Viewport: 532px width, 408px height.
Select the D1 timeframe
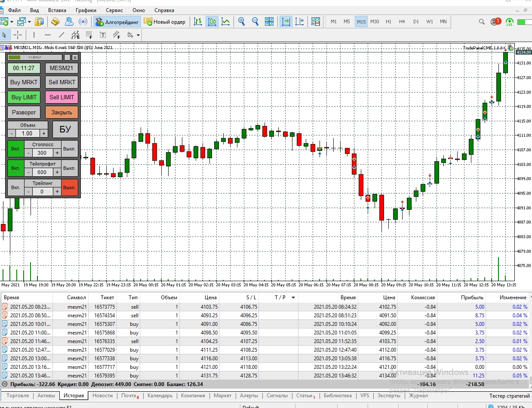click(416, 21)
